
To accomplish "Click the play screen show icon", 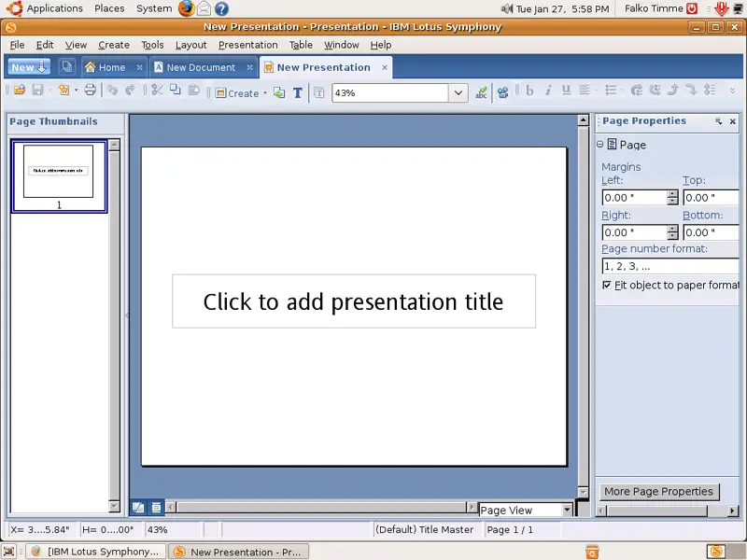I will [x=502, y=92].
